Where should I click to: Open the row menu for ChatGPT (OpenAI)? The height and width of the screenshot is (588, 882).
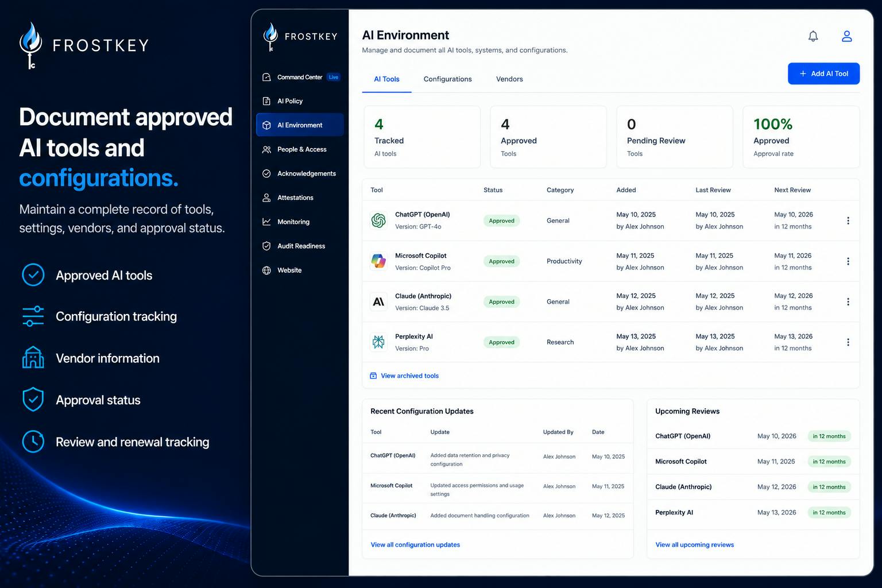point(848,220)
